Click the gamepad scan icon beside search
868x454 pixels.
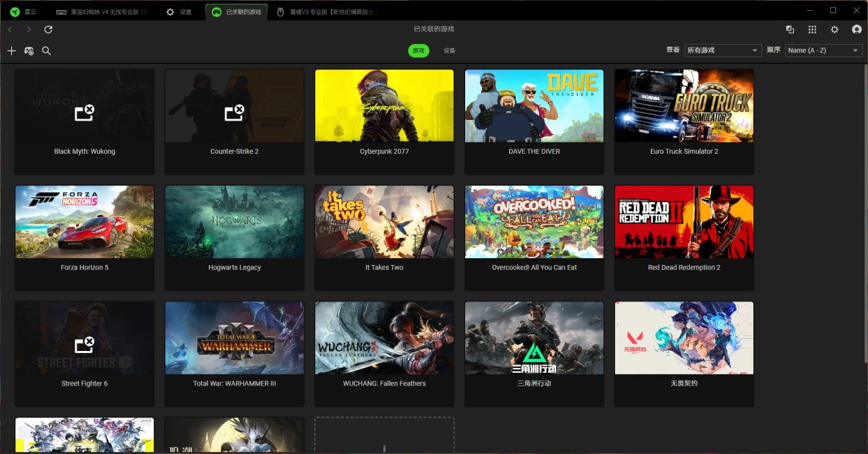click(28, 51)
